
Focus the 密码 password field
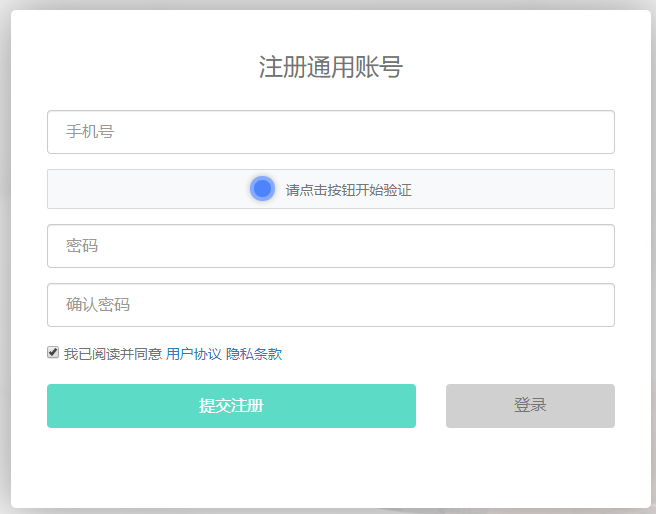pyautogui.click(x=330, y=246)
